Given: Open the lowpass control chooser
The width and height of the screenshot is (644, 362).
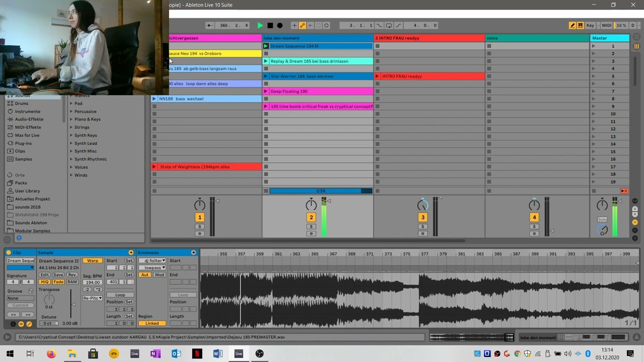Looking at the screenshot, I should coord(152,267).
